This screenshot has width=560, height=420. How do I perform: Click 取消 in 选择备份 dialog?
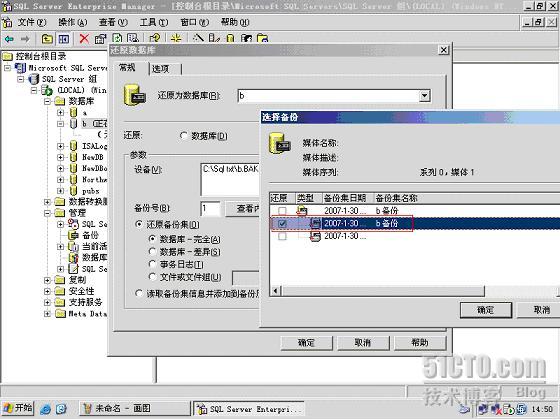pos(539,310)
